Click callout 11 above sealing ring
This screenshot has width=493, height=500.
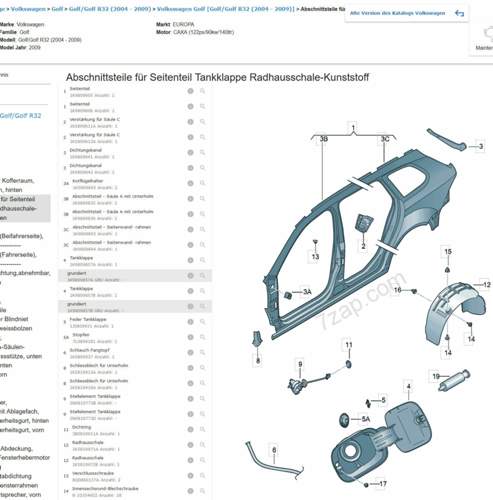click(349, 345)
